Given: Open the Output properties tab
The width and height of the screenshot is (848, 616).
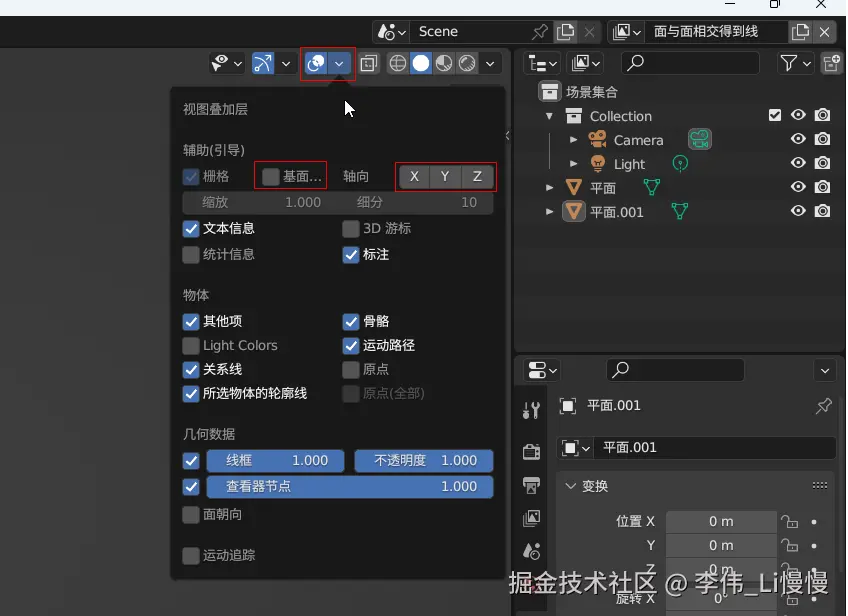Looking at the screenshot, I should click(x=531, y=485).
